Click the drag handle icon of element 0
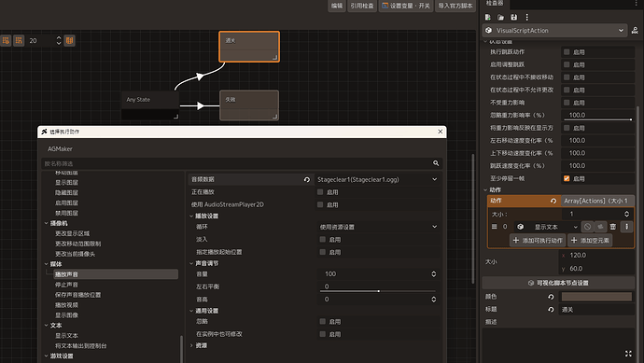 (494, 227)
